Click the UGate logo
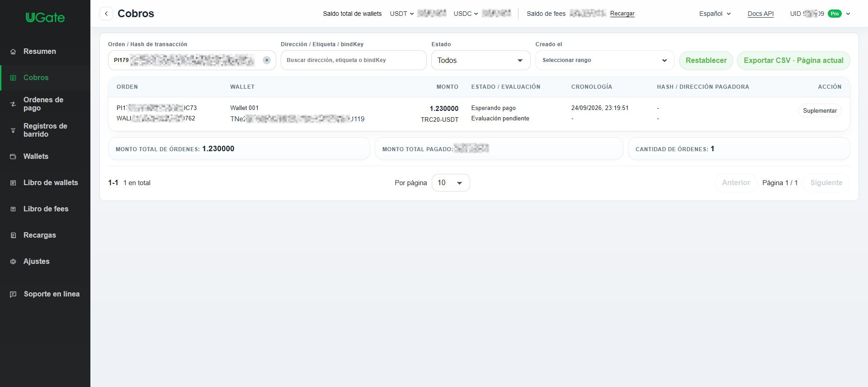The width and height of the screenshot is (868, 387). pos(45,18)
